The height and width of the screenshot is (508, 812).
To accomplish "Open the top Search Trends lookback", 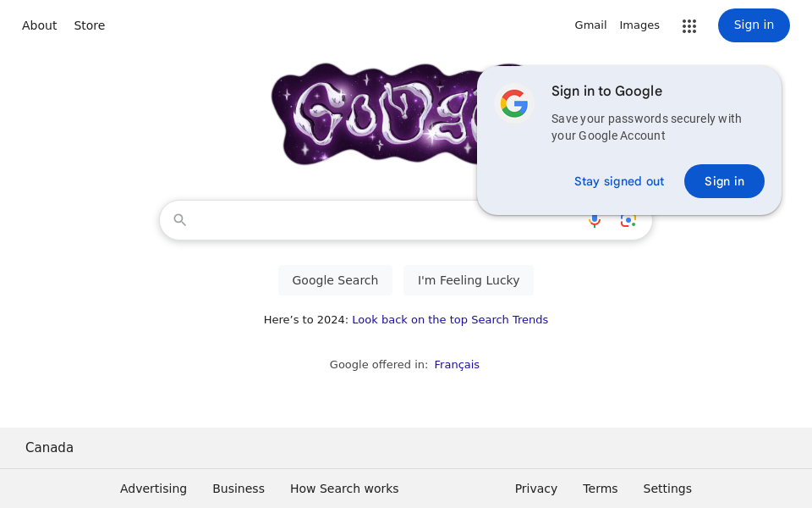I will [x=450, y=319].
